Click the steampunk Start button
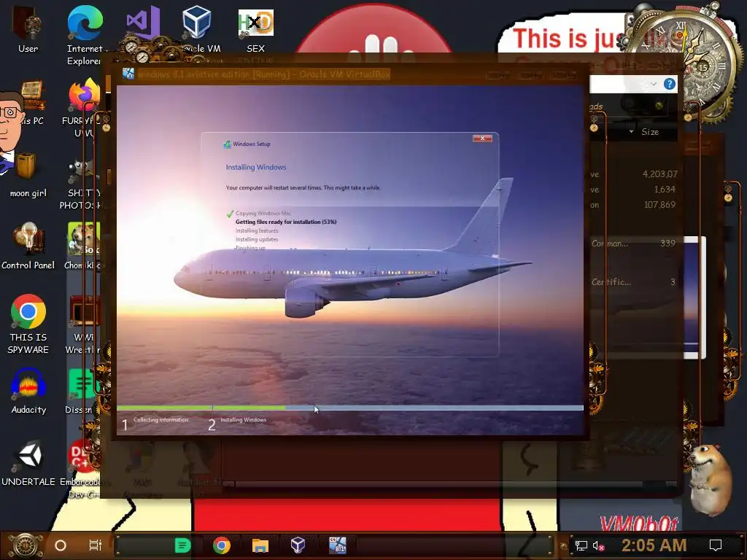This screenshot has height=560, width=747. click(x=25, y=545)
